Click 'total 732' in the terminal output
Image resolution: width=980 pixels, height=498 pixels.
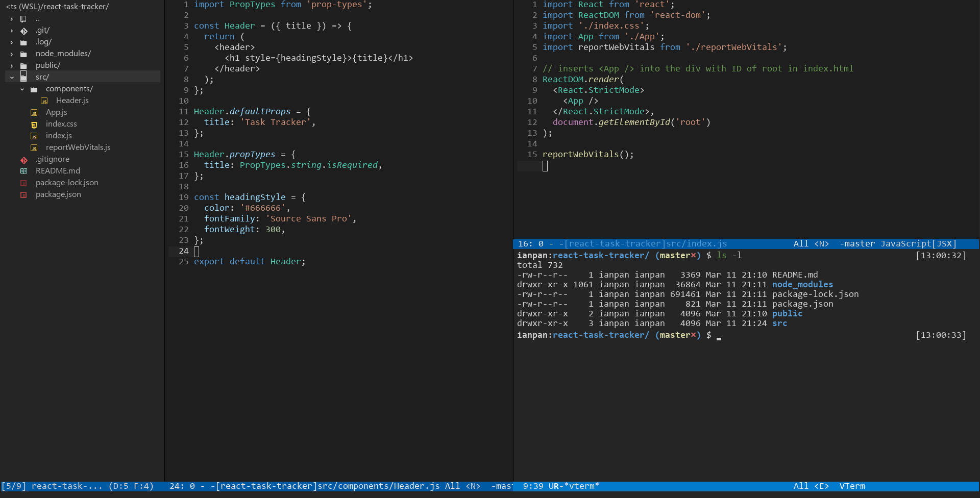click(540, 265)
